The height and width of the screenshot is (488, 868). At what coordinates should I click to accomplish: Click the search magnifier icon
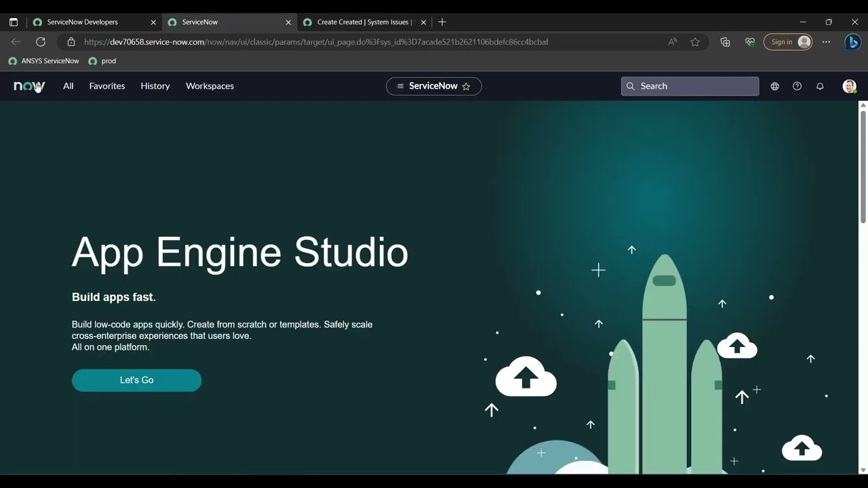pos(631,86)
